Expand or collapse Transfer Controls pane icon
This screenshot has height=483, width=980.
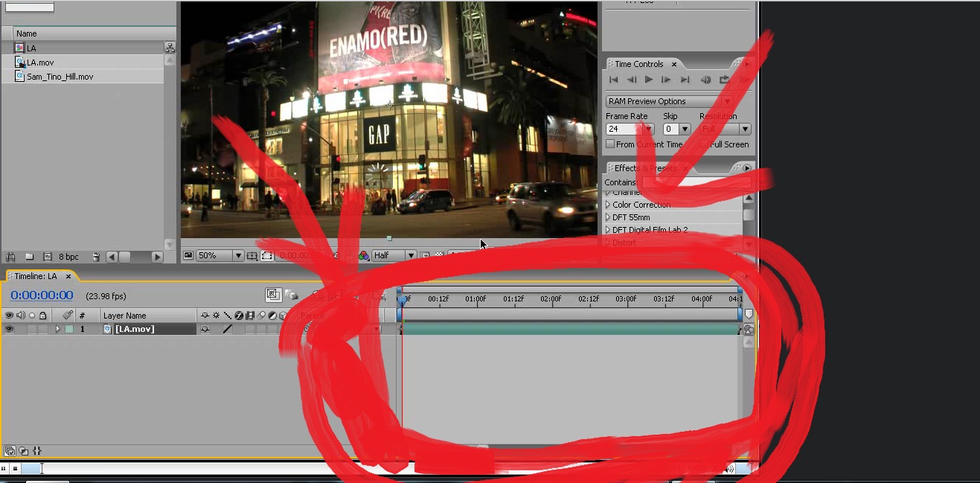coord(23,450)
